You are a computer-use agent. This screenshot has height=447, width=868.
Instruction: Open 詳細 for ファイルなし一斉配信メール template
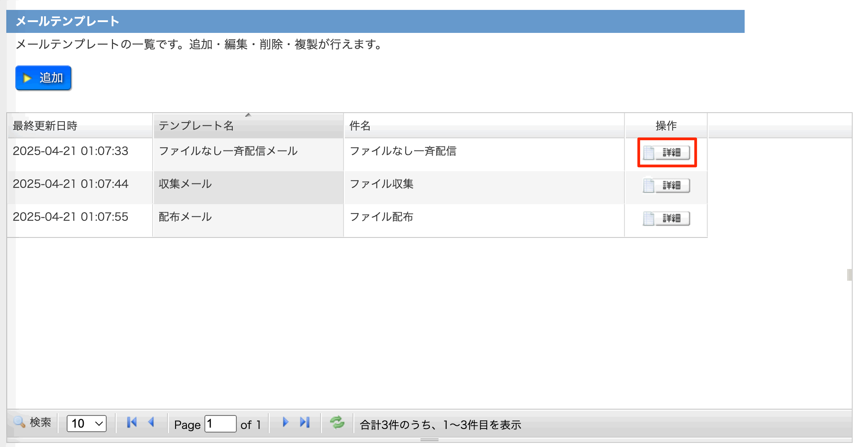(x=666, y=153)
